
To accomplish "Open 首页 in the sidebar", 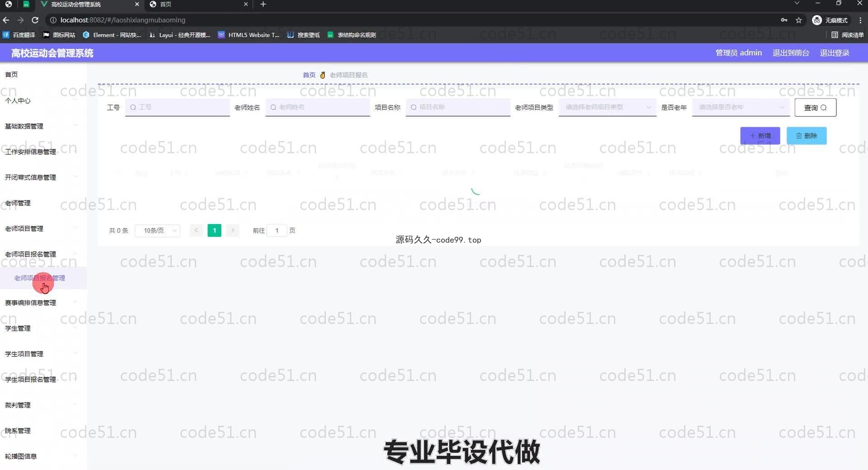I will 43,75.
